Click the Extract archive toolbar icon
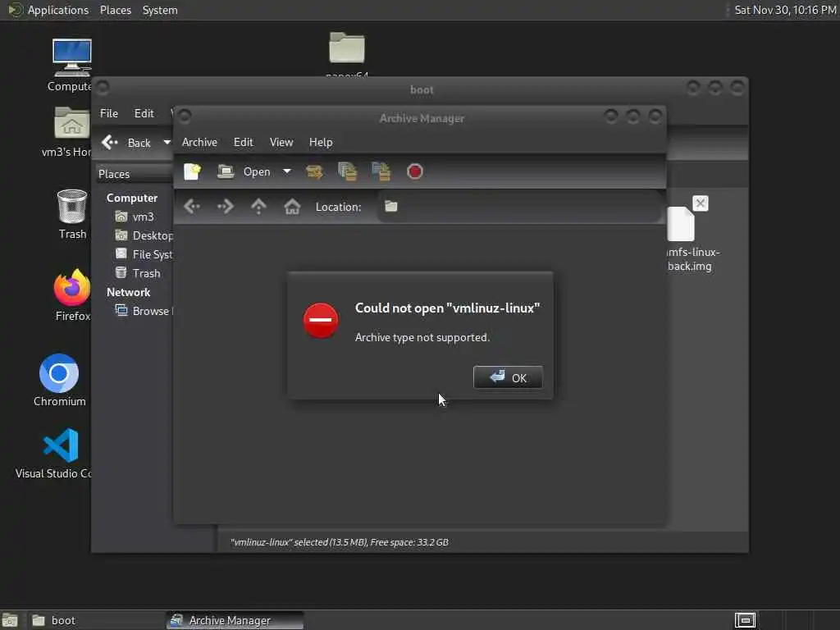This screenshot has width=840, height=630. [314, 171]
